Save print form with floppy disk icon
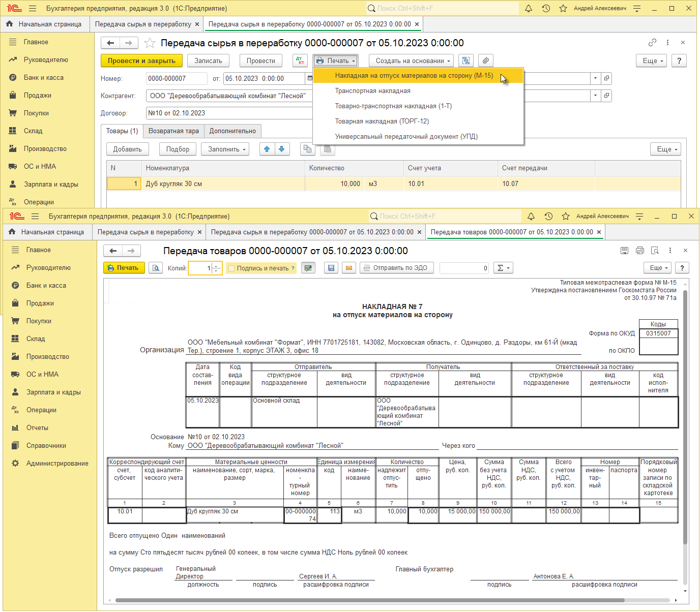The image size is (700, 612). [x=331, y=268]
